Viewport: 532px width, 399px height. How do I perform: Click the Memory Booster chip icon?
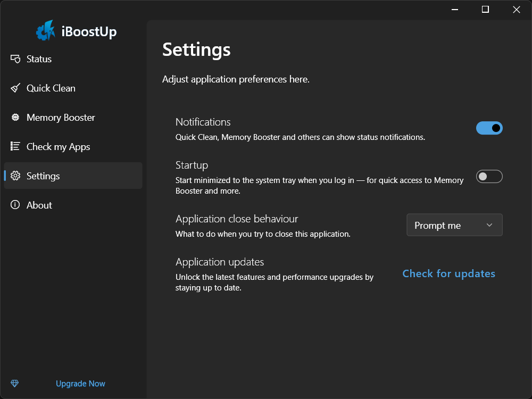pos(15,118)
